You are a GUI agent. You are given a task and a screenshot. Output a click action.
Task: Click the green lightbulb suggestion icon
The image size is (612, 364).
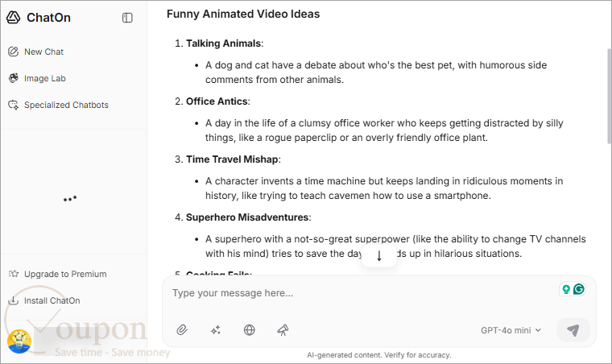coord(566,289)
